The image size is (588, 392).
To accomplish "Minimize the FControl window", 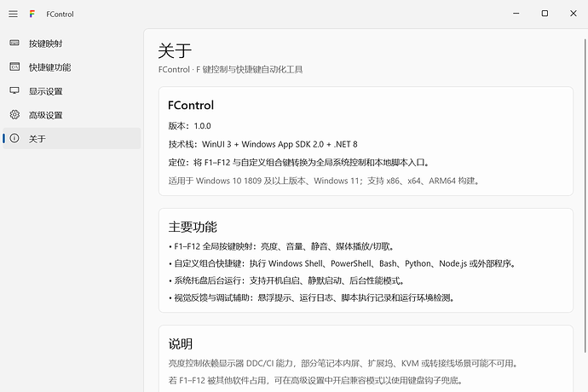I will pos(516,14).
